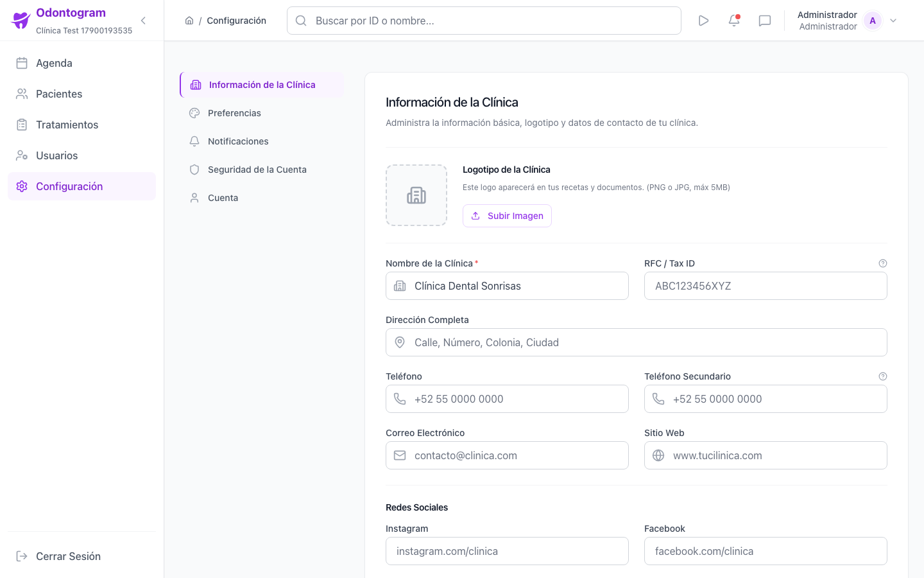924x578 pixels.
Task: Open notifications bell in top bar
Action: point(734,21)
